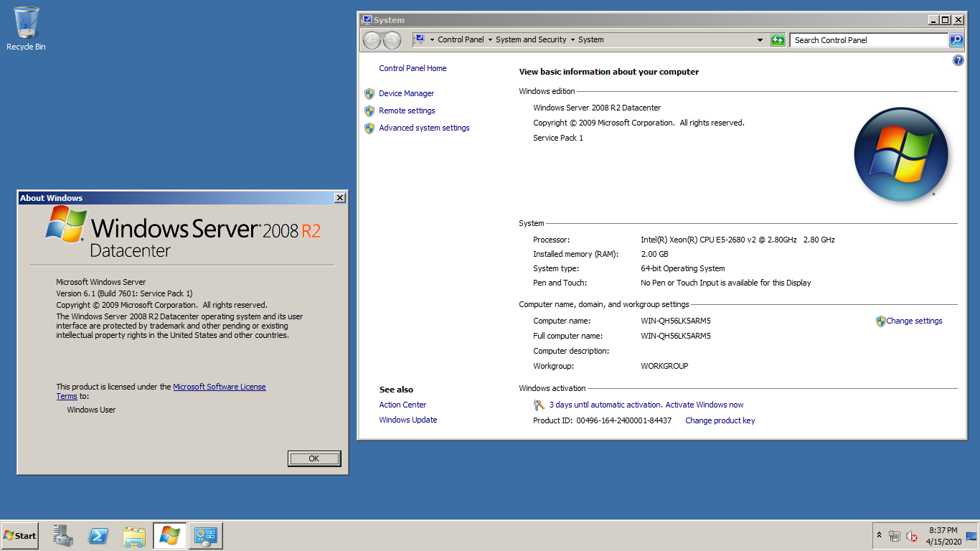Open address bar history dropdown
Image resolution: width=980 pixels, height=551 pixels.
tap(760, 40)
